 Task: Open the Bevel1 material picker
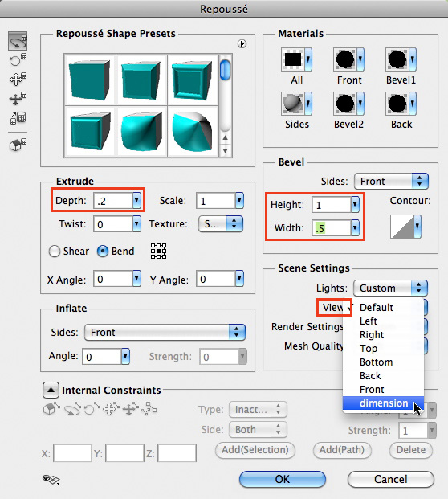pyautogui.click(x=401, y=59)
